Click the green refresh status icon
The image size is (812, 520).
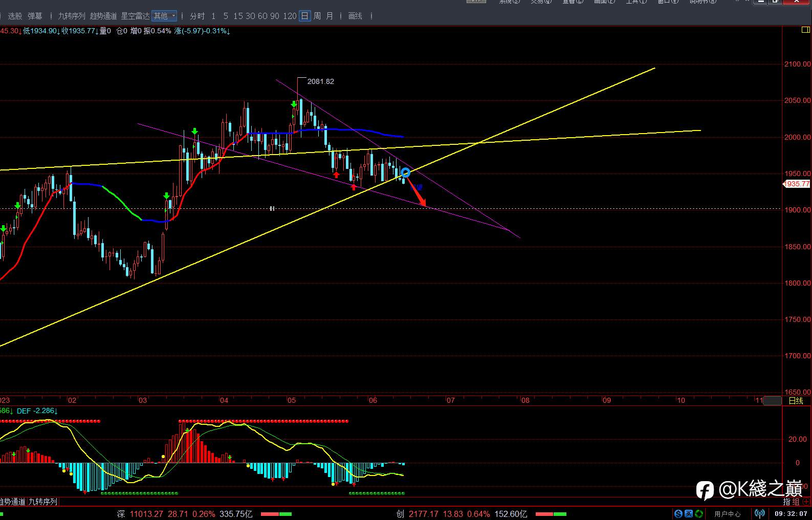(x=699, y=513)
